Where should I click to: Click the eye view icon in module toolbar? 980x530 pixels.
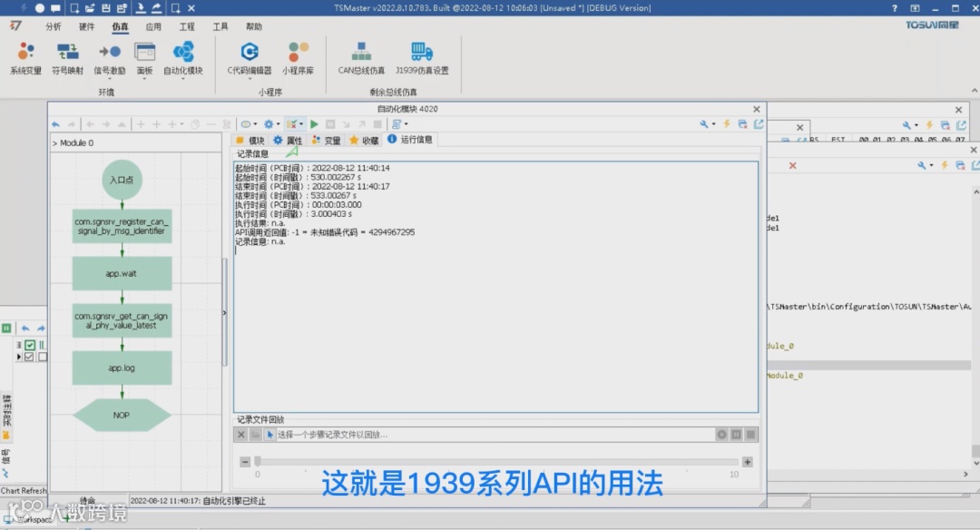[x=246, y=124]
